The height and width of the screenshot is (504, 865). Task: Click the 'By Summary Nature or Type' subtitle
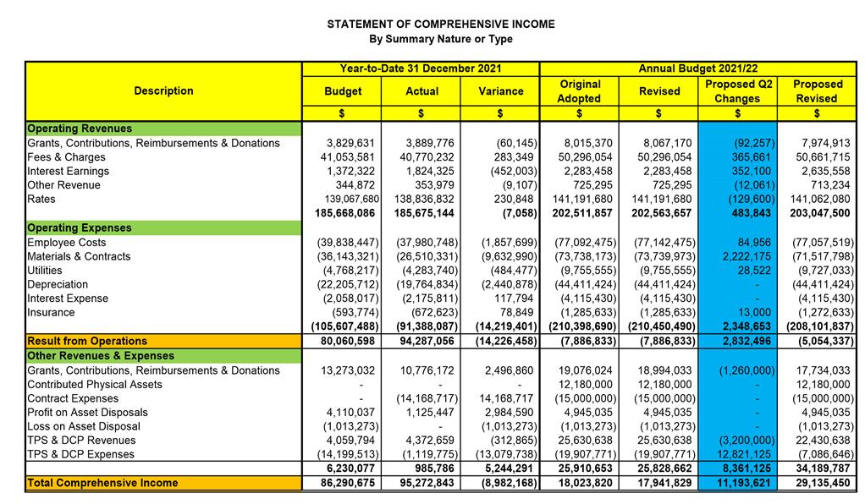[441, 39]
